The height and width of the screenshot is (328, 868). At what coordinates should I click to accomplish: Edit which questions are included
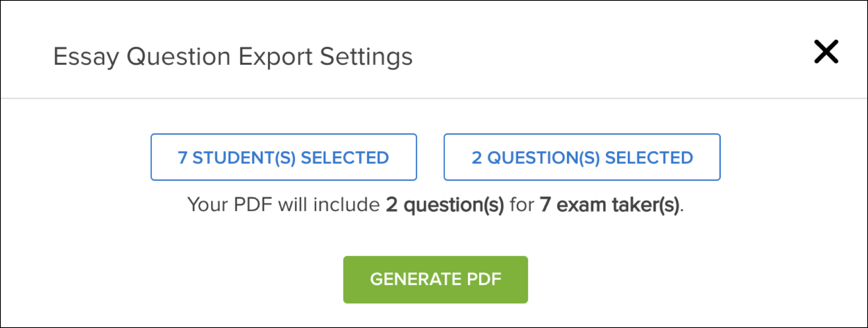click(582, 157)
